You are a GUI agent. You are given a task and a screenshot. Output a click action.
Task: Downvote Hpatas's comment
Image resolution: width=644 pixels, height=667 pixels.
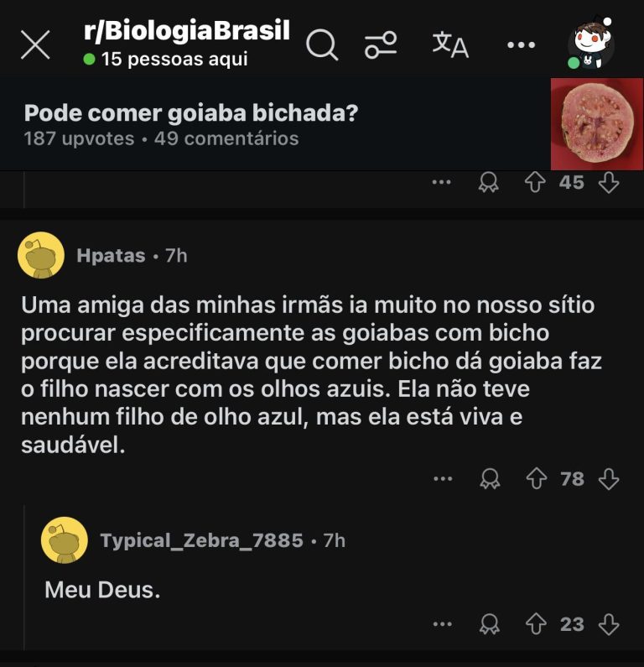(x=609, y=479)
